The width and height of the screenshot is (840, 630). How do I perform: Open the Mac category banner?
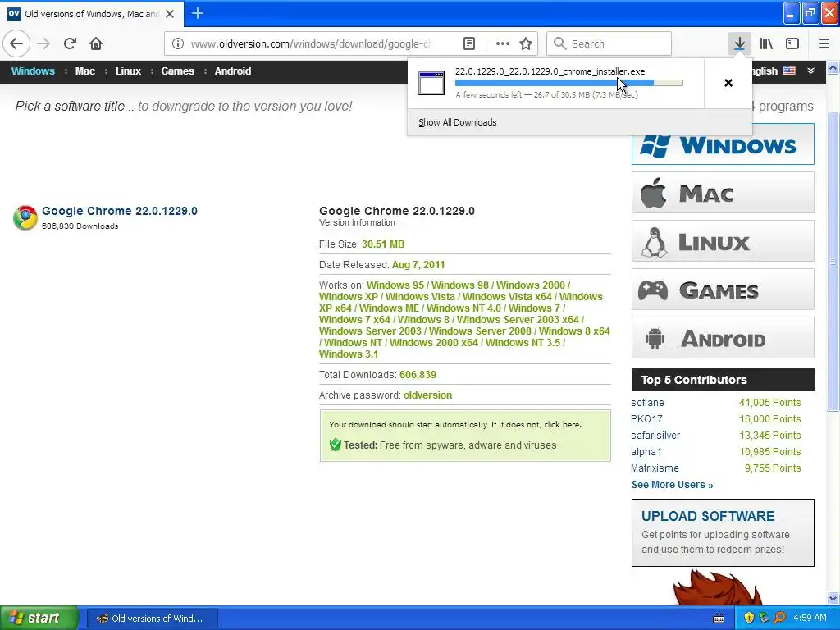coord(723,192)
